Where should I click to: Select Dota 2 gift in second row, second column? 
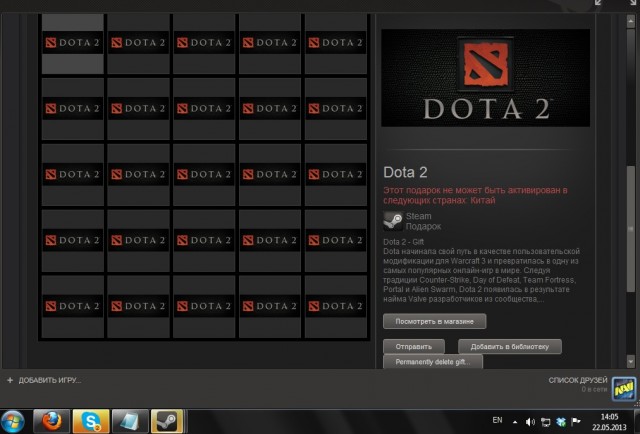[138, 109]
